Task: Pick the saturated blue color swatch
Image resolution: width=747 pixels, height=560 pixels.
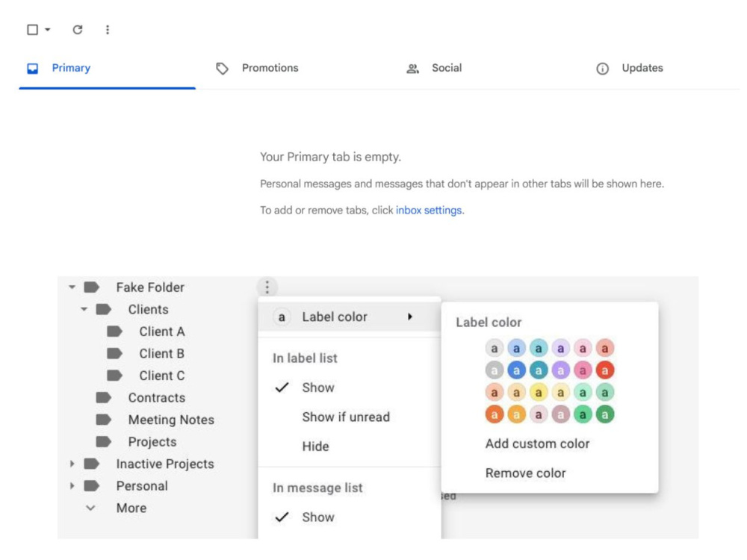Action: (x=516, y=370)
